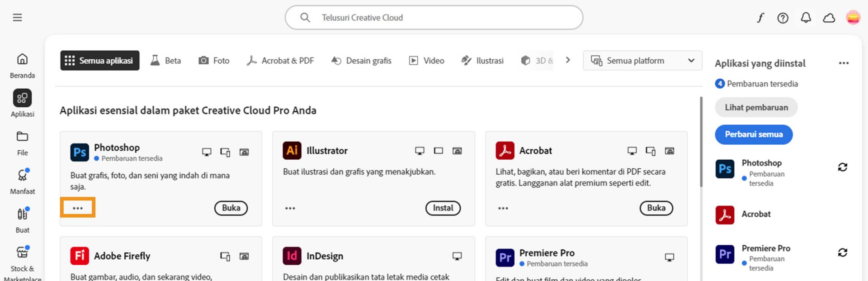Open notifications bell icon

coord(806,18)
